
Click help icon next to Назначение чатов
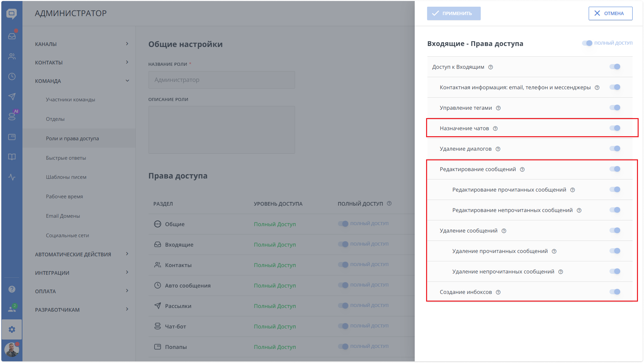[495, 128]
